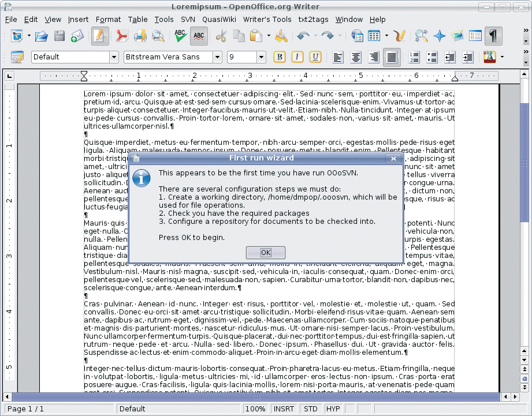The image size is (532, 416).
Task: Open Data Sources icon
Action: coord(475,36)
